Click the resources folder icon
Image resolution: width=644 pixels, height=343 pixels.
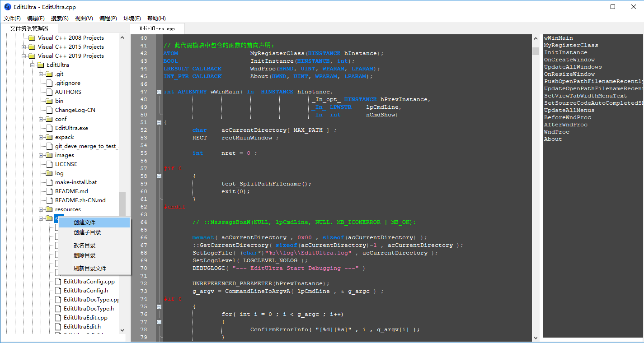pyautogui.click(x=49, y=209)
